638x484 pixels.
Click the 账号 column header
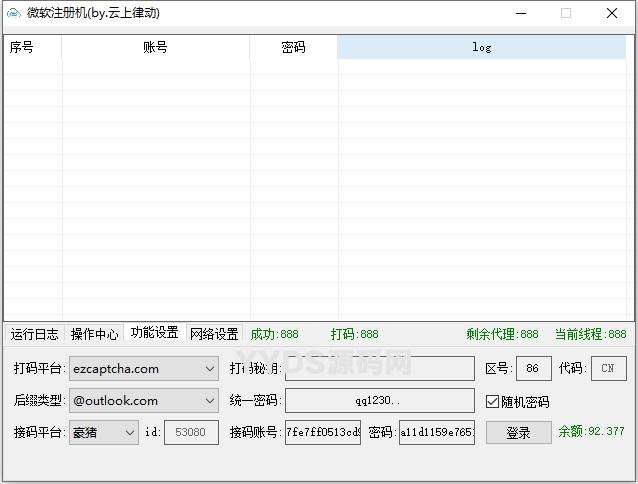pyautogui.click(x=155, y=47)
